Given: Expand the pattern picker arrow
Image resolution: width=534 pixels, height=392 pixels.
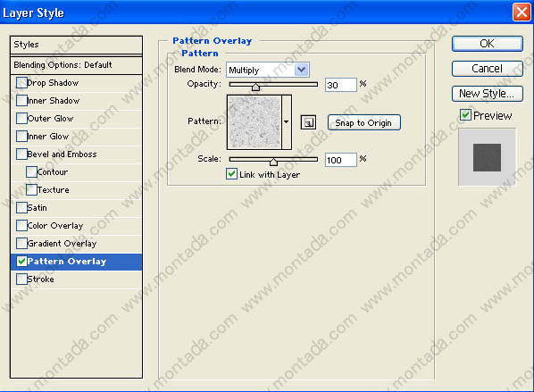Looking at the screenshot, I should point(287,122).
